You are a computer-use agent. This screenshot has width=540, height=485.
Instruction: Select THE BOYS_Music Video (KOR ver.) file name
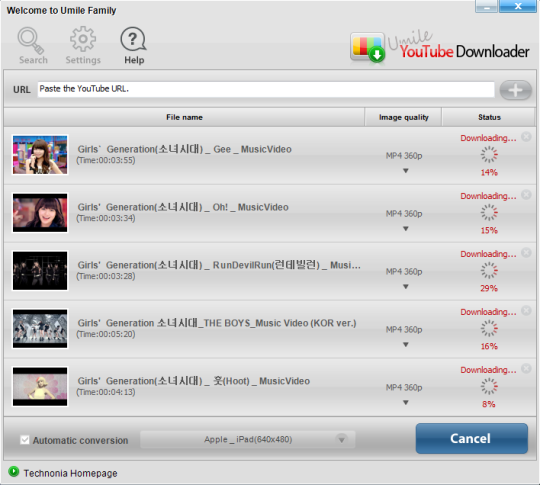217,323
